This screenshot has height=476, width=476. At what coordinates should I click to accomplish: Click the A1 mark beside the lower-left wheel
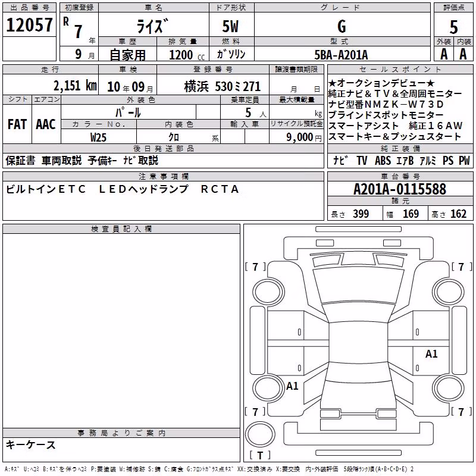(292, 386)
